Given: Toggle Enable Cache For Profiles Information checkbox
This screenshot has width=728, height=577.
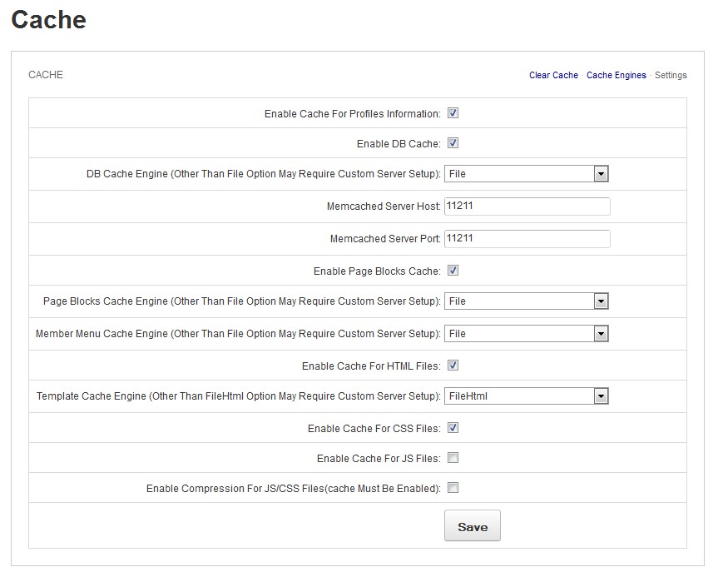Looking at the screenshot, I should (453, 113).
